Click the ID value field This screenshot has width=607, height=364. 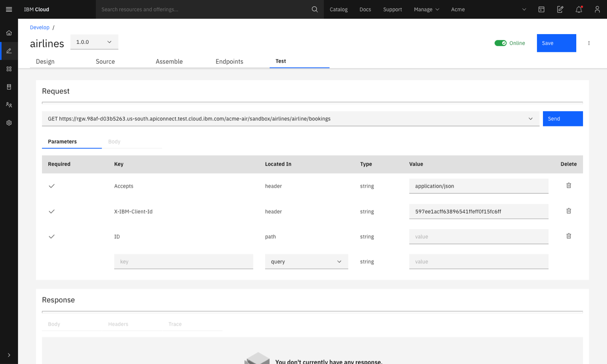tap(479, 237)
